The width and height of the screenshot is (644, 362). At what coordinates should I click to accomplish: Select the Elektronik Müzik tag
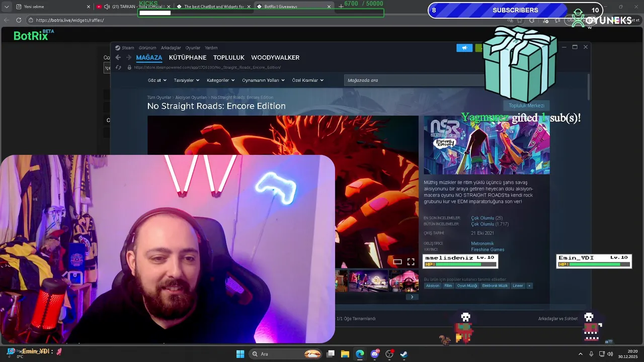pos(495,286)
